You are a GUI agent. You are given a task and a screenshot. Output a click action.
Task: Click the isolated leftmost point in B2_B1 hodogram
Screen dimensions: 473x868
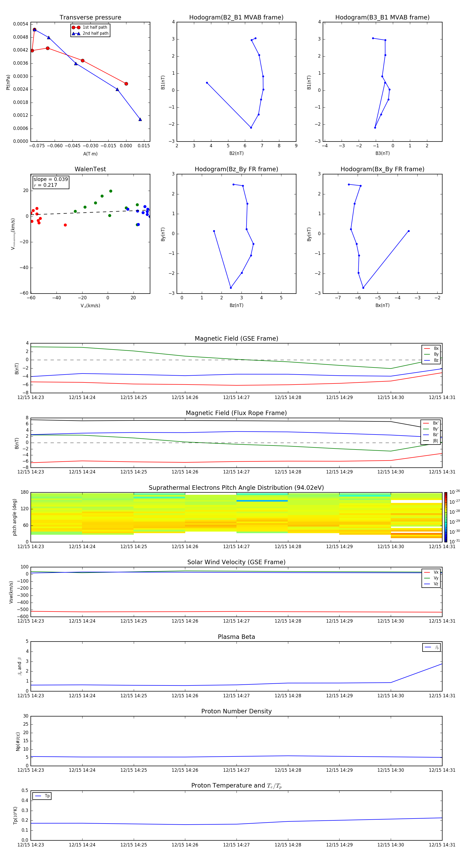(x=207, y=83)
